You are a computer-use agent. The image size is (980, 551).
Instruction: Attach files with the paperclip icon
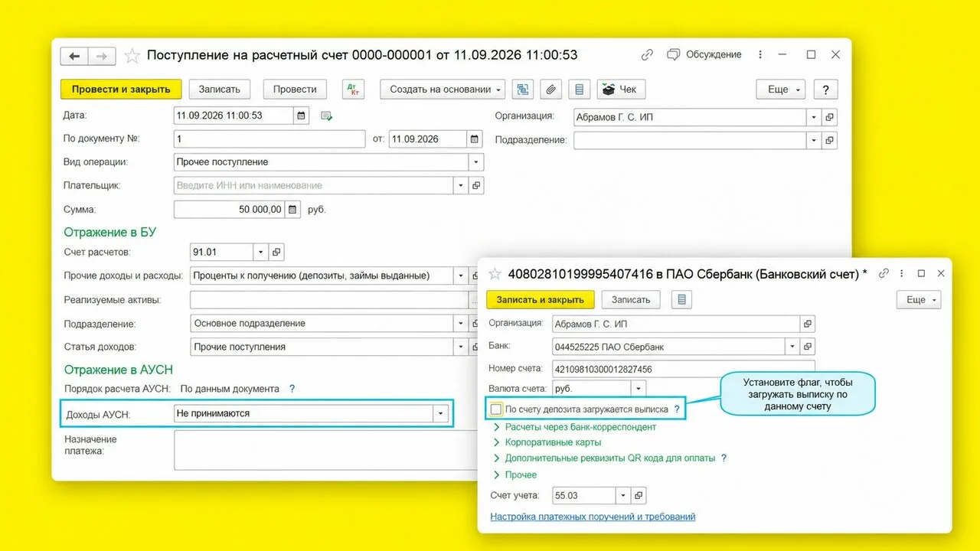(x=550, y=89)
